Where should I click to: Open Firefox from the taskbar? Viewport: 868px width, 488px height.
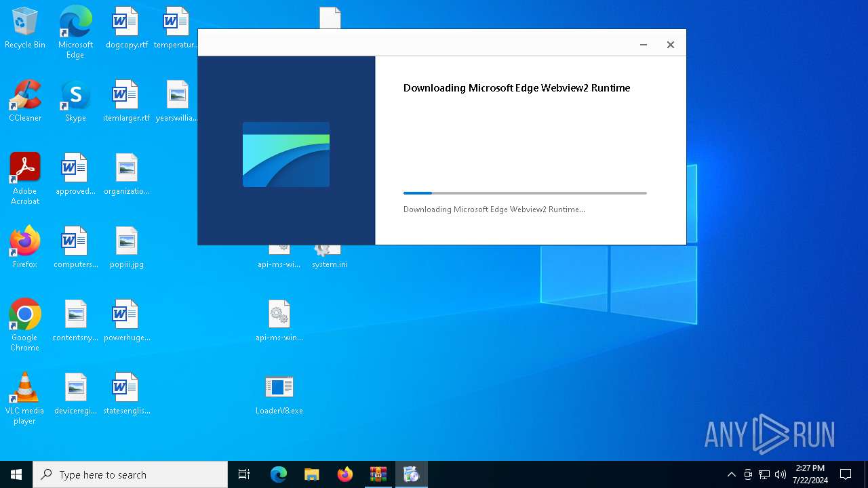coord(345,474)
